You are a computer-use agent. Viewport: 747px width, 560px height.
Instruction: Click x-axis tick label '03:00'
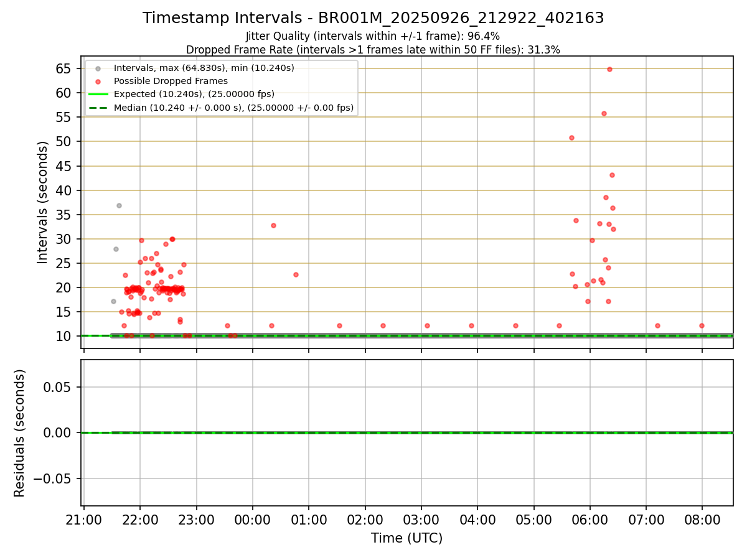pos(421,519)
